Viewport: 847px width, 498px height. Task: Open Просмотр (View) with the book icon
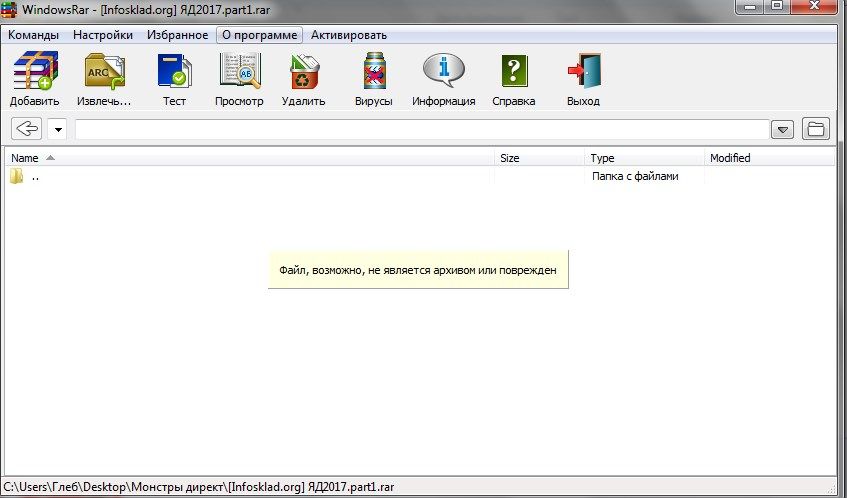[239, 71]
